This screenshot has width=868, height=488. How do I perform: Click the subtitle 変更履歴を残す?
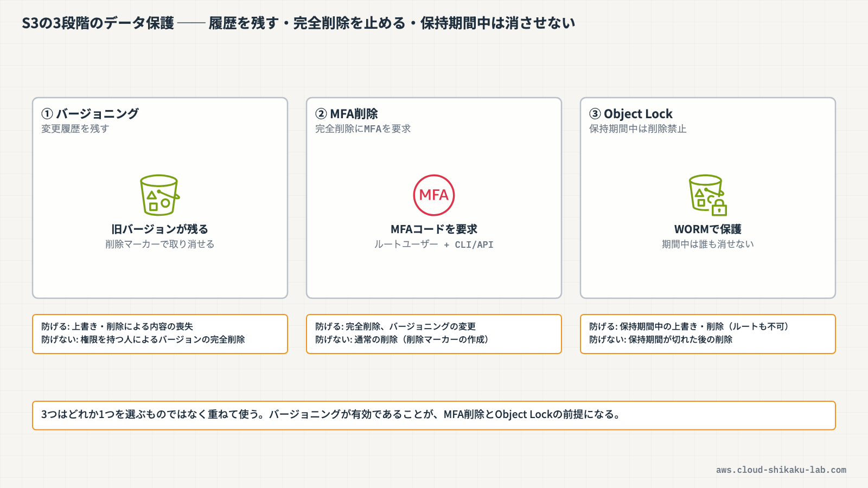click(75, 129)
